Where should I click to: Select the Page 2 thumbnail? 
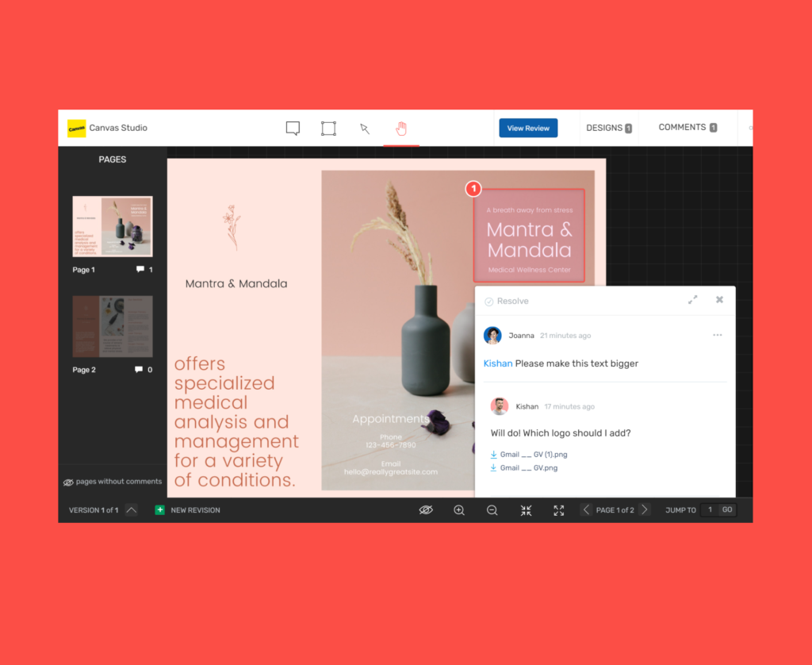coord(112,326)
